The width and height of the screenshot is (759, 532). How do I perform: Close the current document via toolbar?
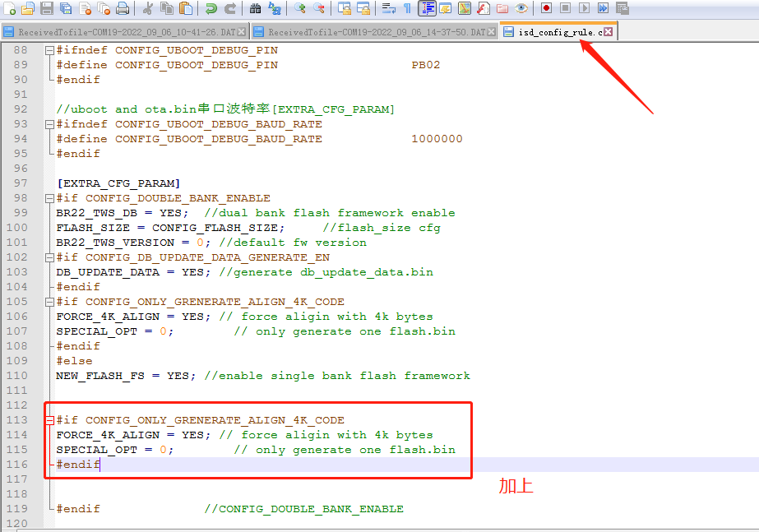coord(86,7)
